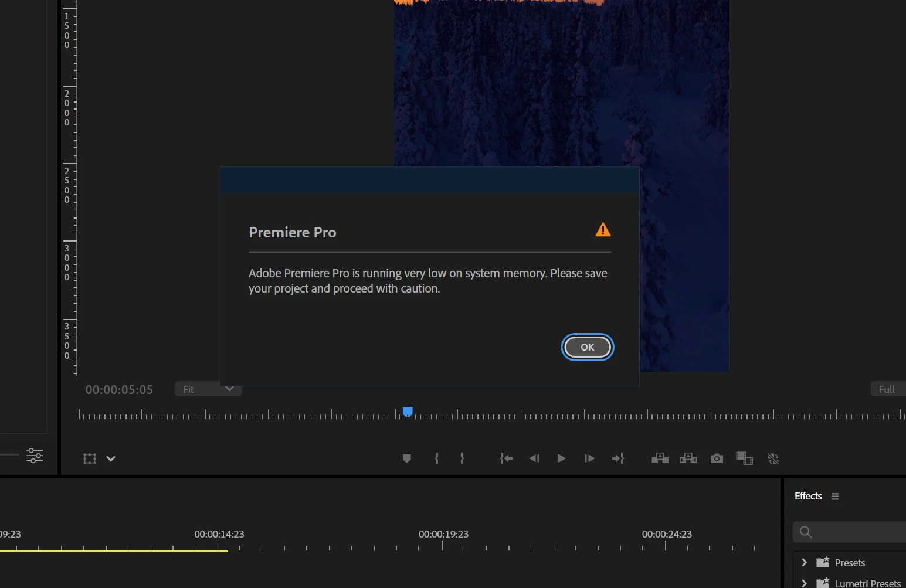Open the Effects panel menu icon
The height and width of the screenshot is (588, 906).
tap(835, 497)
